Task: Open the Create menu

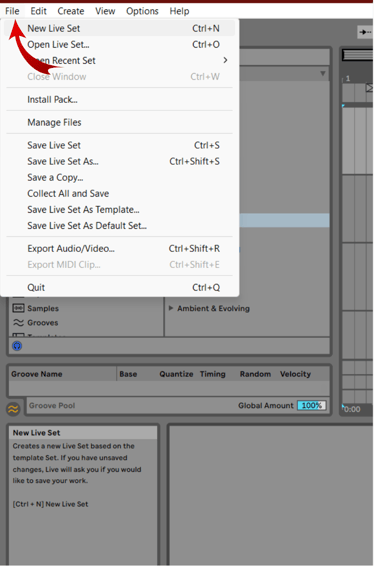Action: click(71, 11)
